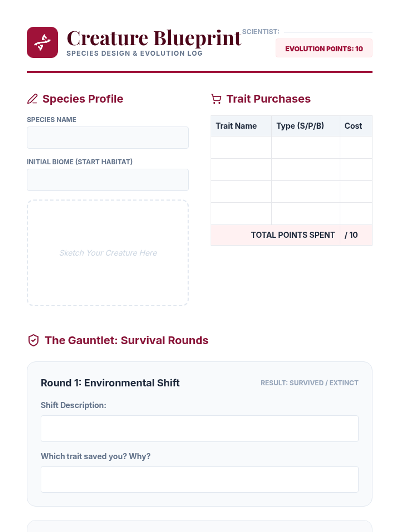Click the first row Cost cell
Image resolution: width=399 pixels, height=532 pixels.
356,147
